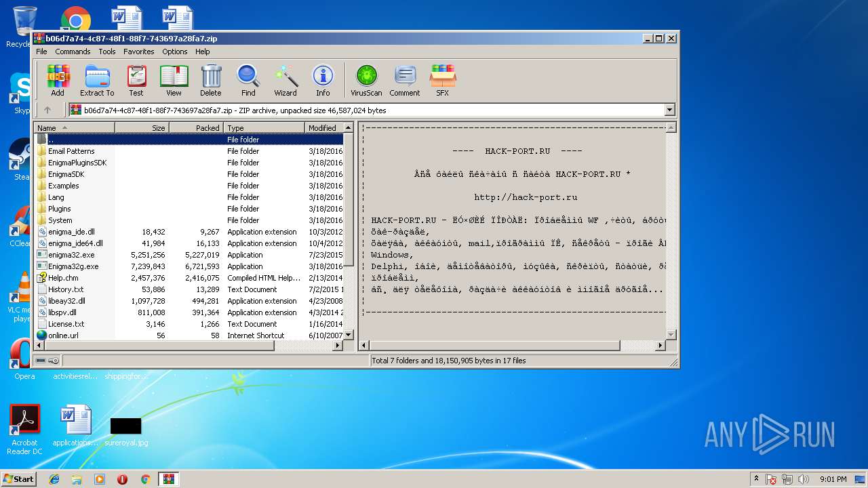Viewport: 868px width, 488px height.
Task: Open the Options menu
Action: click(174, 52)
